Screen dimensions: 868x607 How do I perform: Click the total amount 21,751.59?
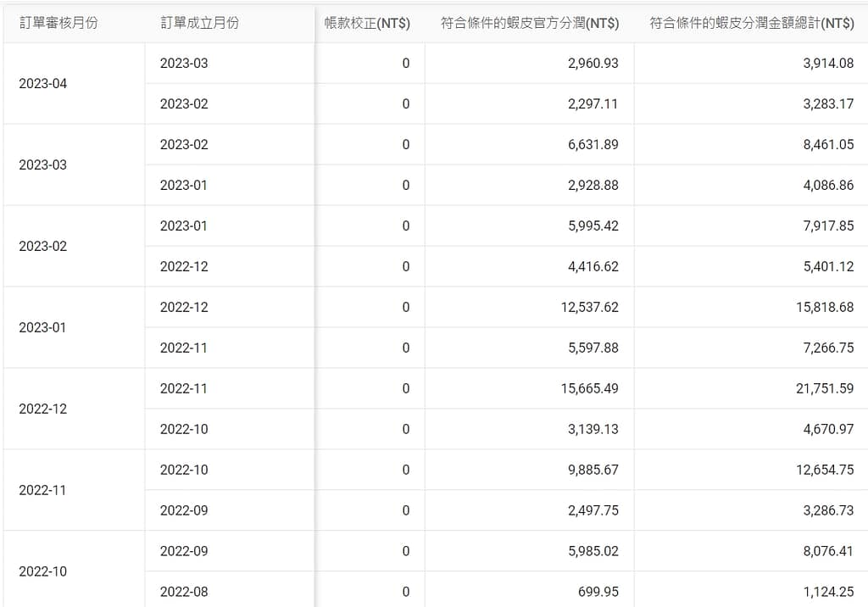click(824, 388)
